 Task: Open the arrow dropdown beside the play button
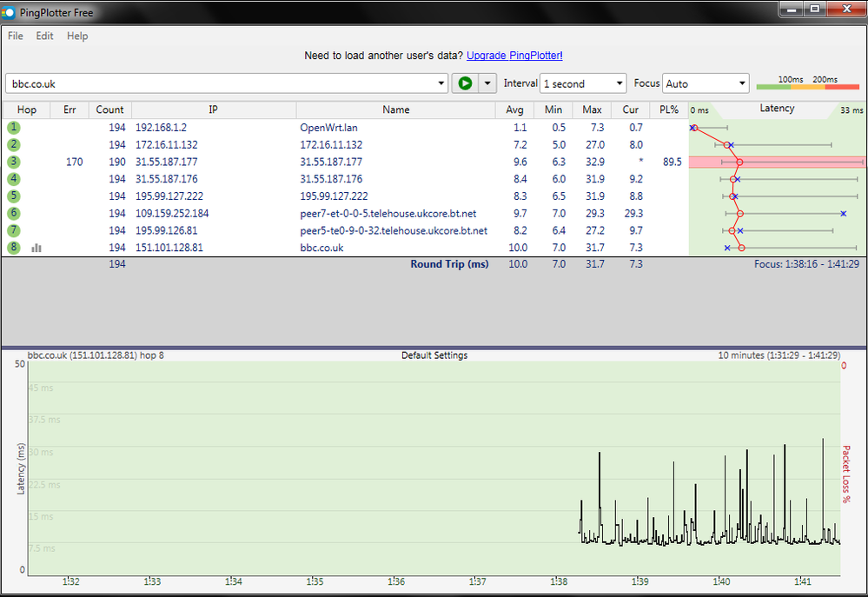(x=487, y=83)
